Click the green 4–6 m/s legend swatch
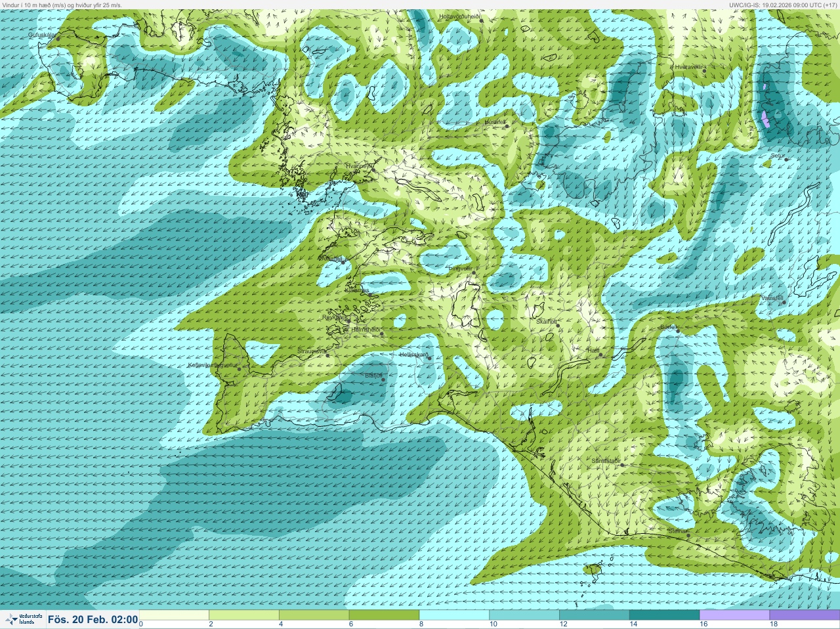 click(314, 615)
